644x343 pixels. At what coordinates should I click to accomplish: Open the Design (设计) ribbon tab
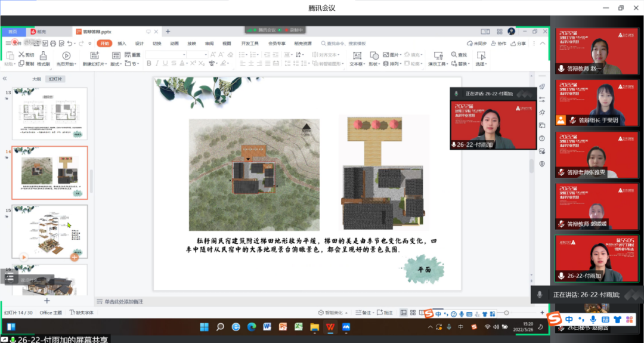click(x=139, y=44)
